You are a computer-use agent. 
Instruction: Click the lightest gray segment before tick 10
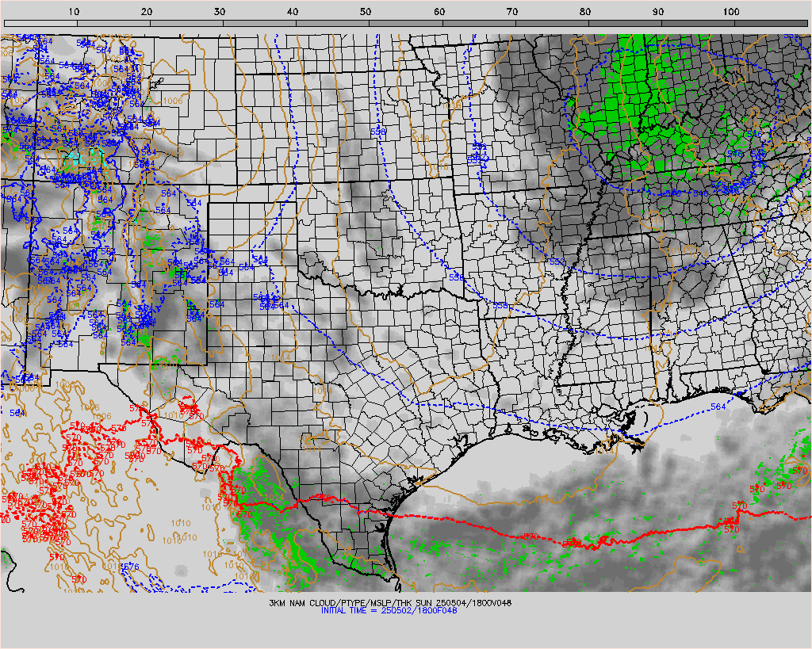coord(40,23)
